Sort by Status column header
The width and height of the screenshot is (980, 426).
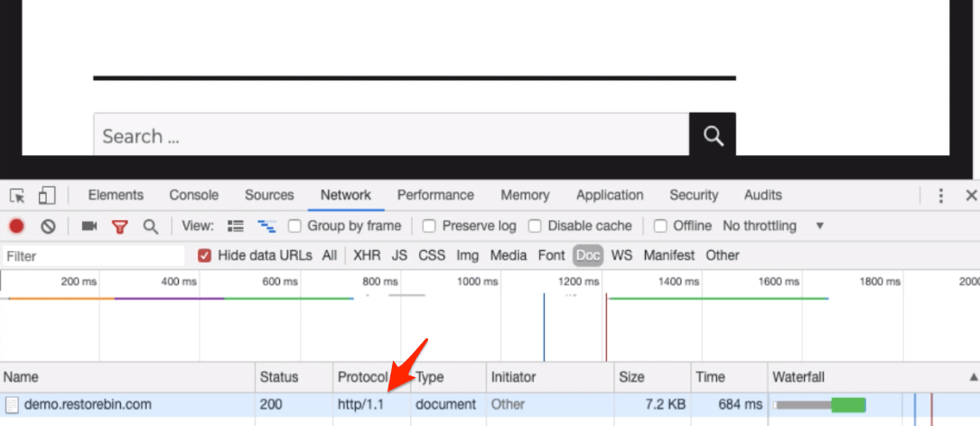click(294, 377)
